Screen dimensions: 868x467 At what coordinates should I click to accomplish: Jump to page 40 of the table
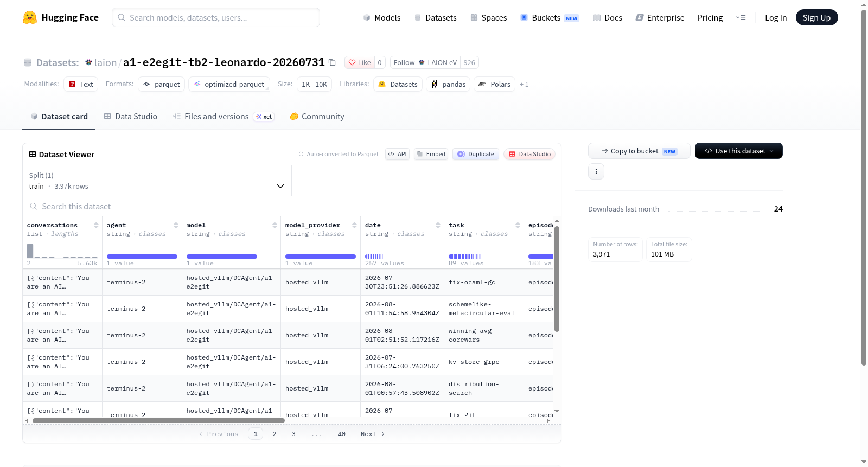341,434
